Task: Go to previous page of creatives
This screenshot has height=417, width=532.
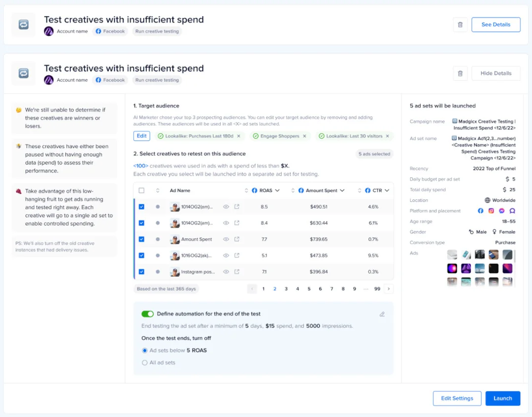Action: click(x=252, y=289)
